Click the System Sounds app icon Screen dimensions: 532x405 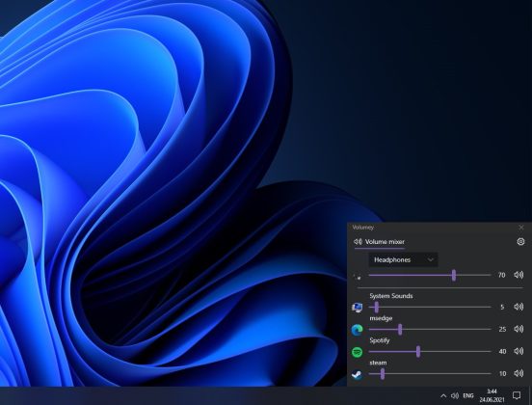[x=357, y=308]
